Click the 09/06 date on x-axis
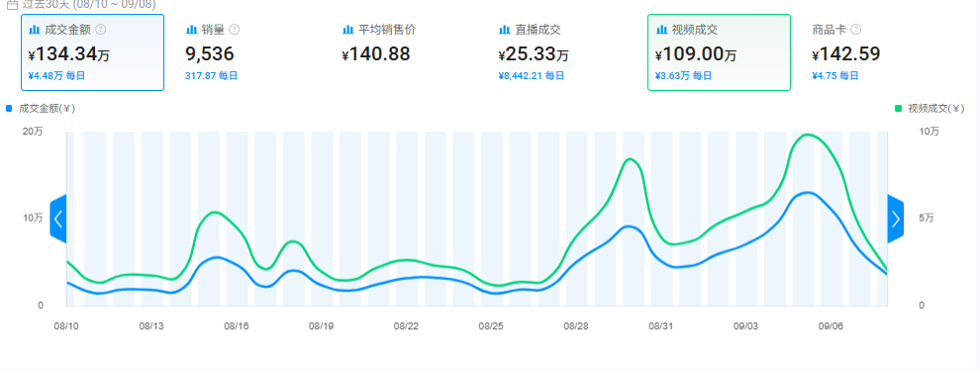This screenshot has width=980, height=371. tap(831, 326)
